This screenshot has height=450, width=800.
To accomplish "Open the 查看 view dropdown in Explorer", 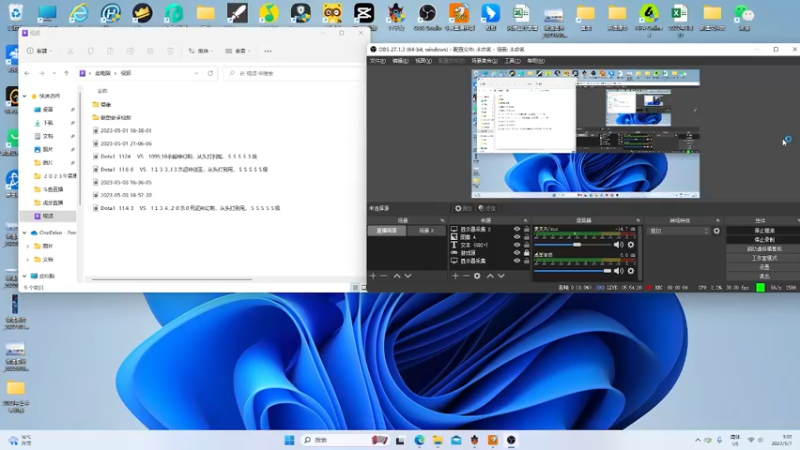I will click(238, 51).
